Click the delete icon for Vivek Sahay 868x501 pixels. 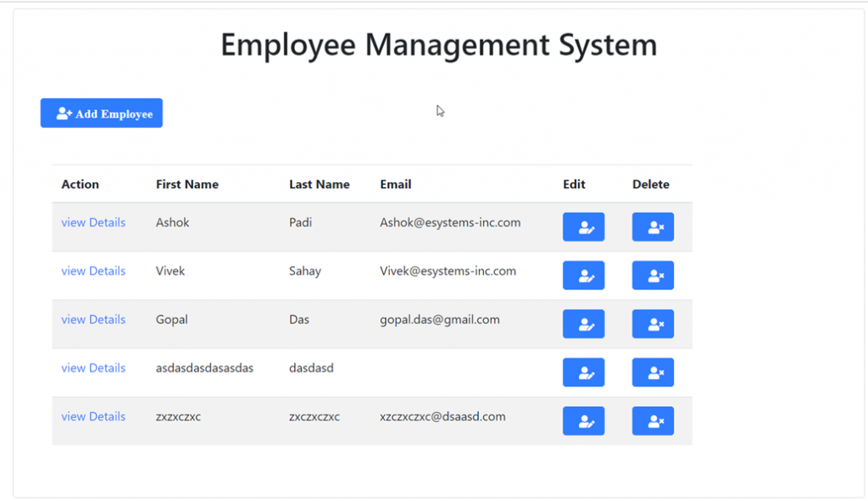[x=653, y=275]
